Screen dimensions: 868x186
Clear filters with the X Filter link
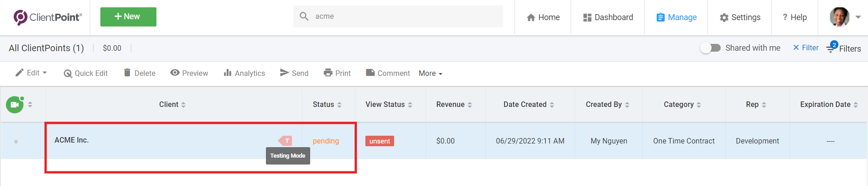tap(806, 48)
